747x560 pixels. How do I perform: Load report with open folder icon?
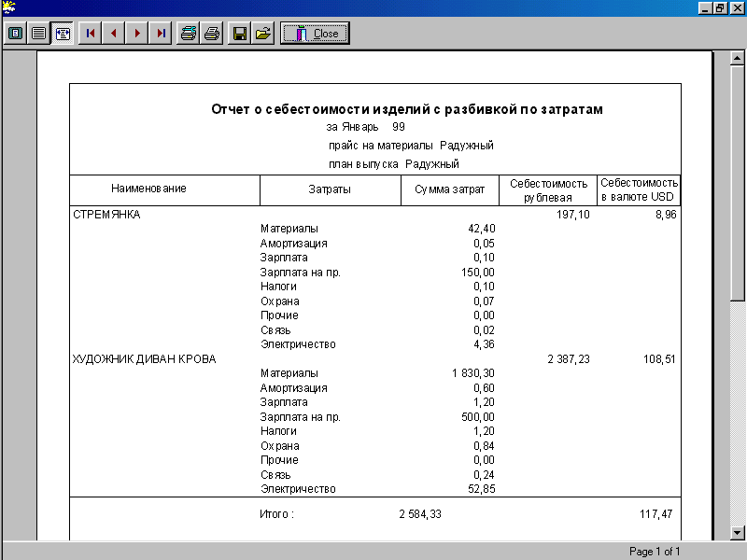click(263, 34)
